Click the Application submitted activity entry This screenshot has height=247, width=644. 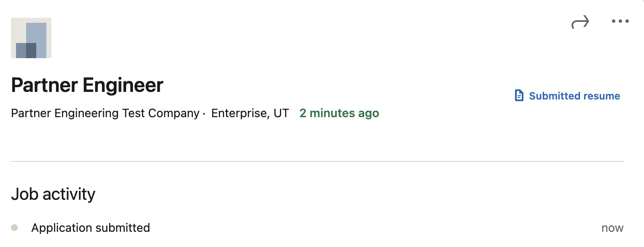[90, 228]
